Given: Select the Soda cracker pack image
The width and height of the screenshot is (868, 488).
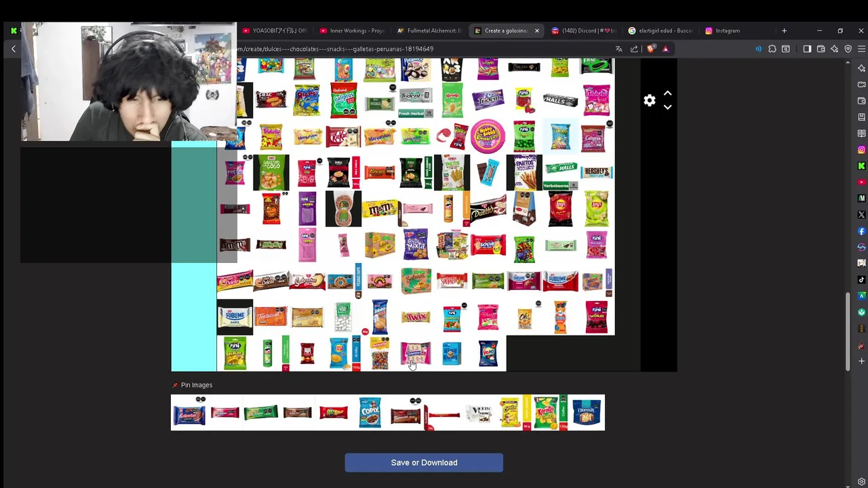Looking at the screenshot, I should click(488, 245).
